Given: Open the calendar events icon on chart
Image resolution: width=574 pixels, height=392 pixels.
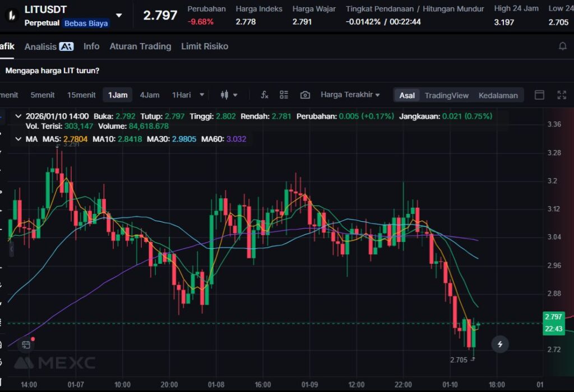Looking at the screenshot, I should (x=26, y=344).
